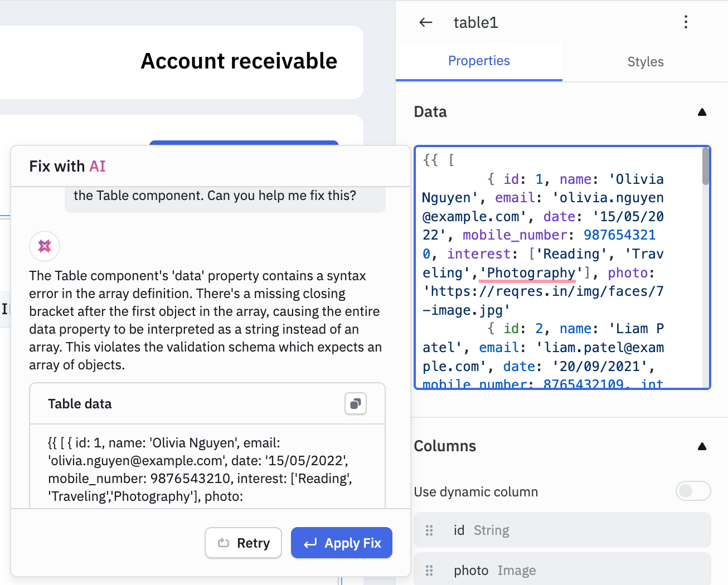This screenshot has width=728, height=585.
Task: Collapse the Data section
Action: 702,112
